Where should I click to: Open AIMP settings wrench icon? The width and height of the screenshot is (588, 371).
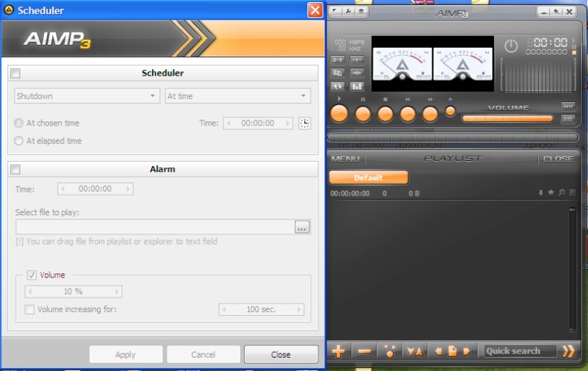click(x=348, y=11)
